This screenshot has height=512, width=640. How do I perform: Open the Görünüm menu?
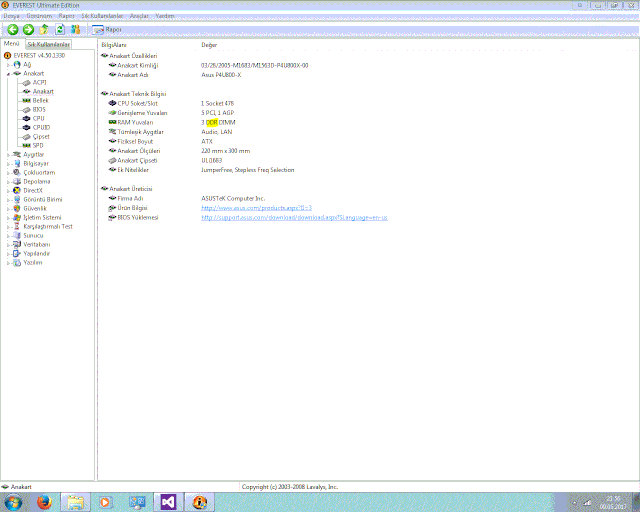39,16
